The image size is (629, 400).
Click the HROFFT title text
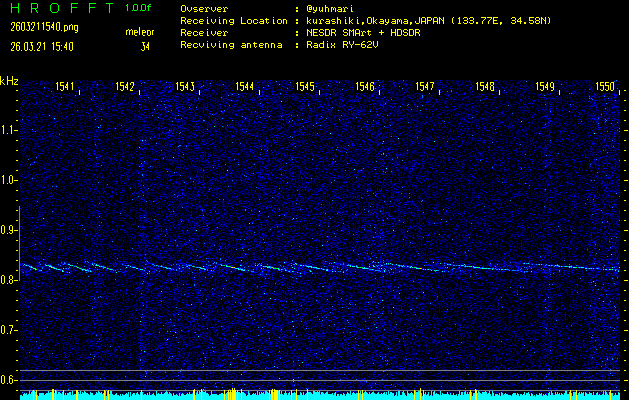coord(59,8)
